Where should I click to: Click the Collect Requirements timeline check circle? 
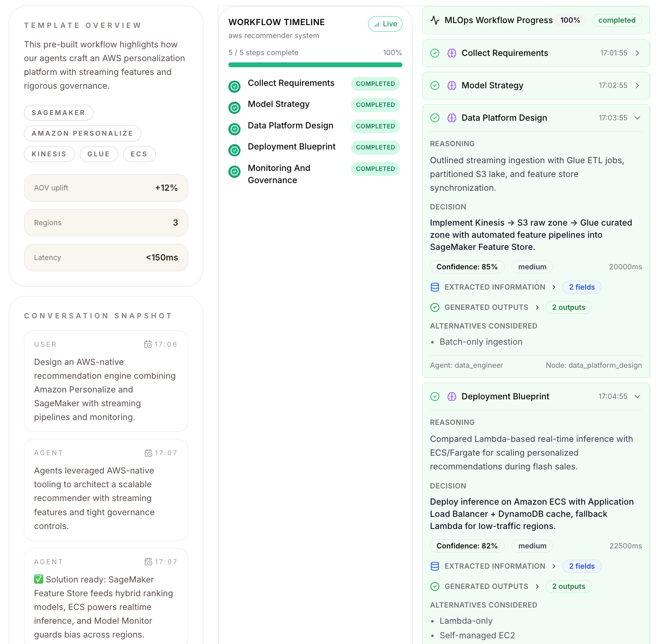point(234,86)
